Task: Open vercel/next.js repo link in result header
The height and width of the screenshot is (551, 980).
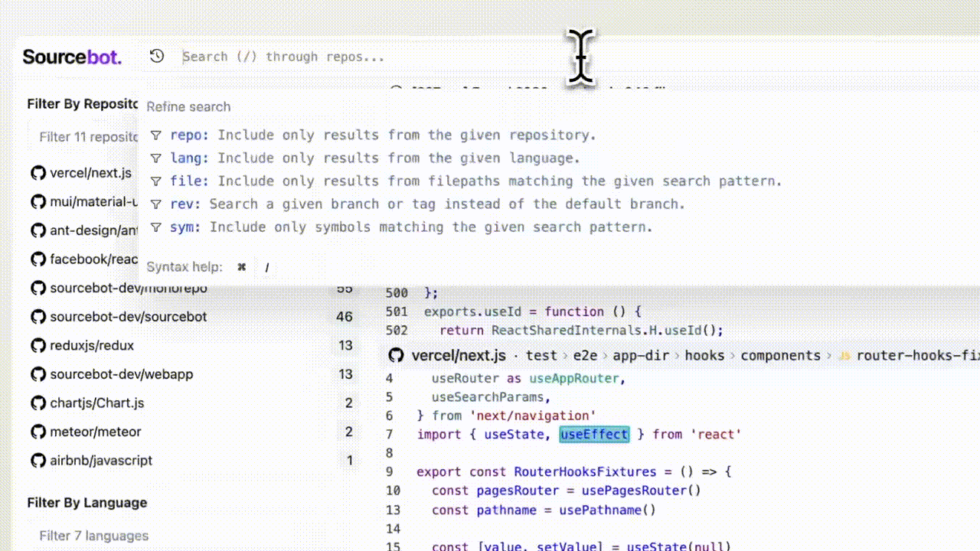Action: pyautogui.click(x=459, y=355)
